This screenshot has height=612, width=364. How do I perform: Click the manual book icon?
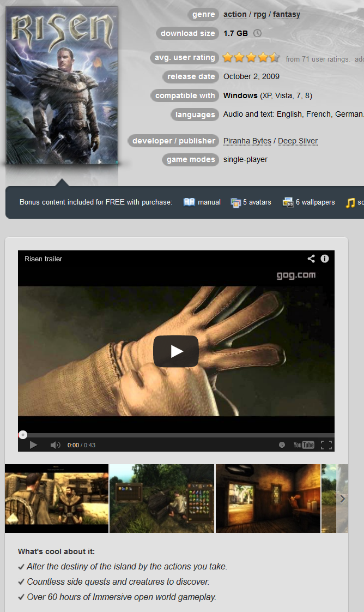[x=189, y=202]
